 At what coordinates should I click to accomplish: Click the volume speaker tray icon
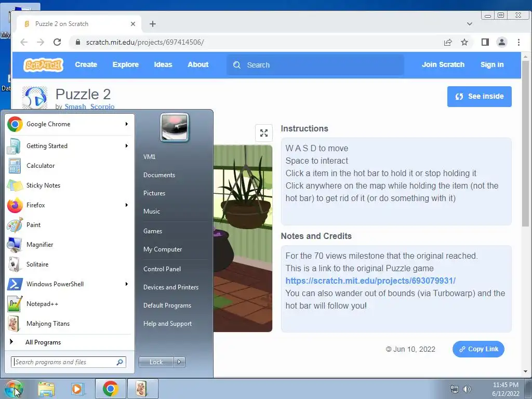(467, 389)
